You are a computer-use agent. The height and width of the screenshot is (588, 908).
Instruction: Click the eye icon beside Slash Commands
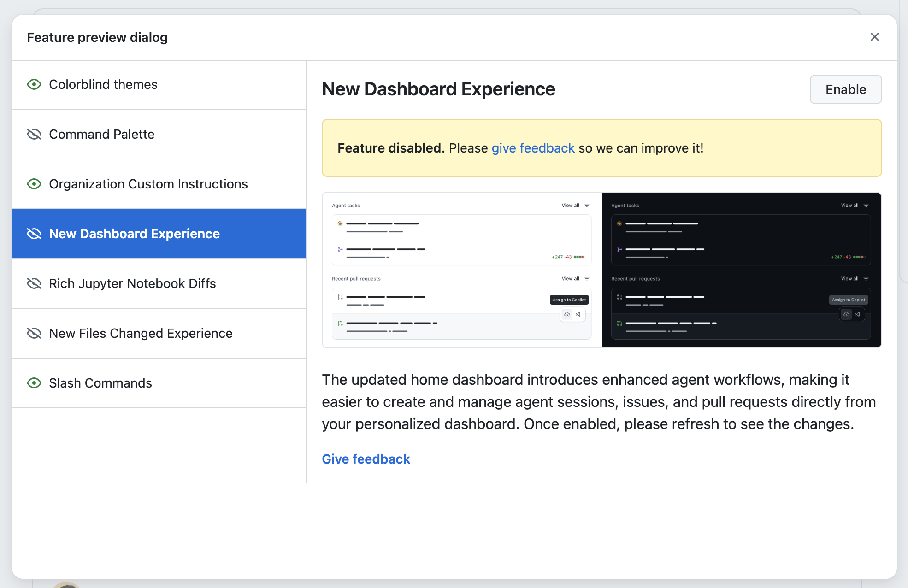pyautogui.click(x=34, y=383)
